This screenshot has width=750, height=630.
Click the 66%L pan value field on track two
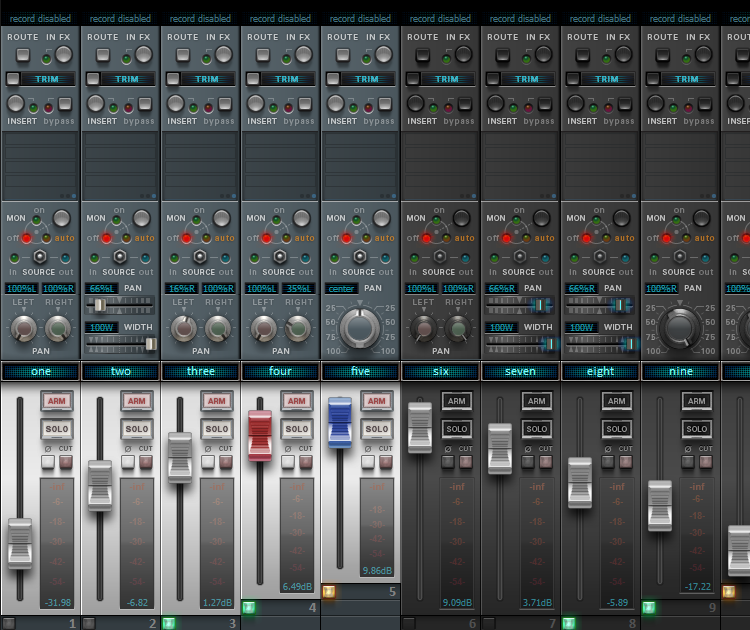[101, 288]
